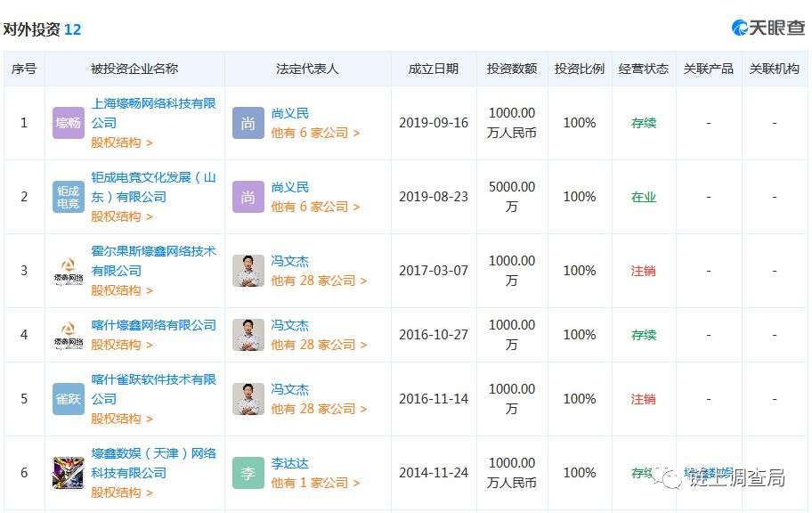Viewport: 812px width, 513px height.
Task: Click date 2014-11-24
Action: (x=434, y=473)
